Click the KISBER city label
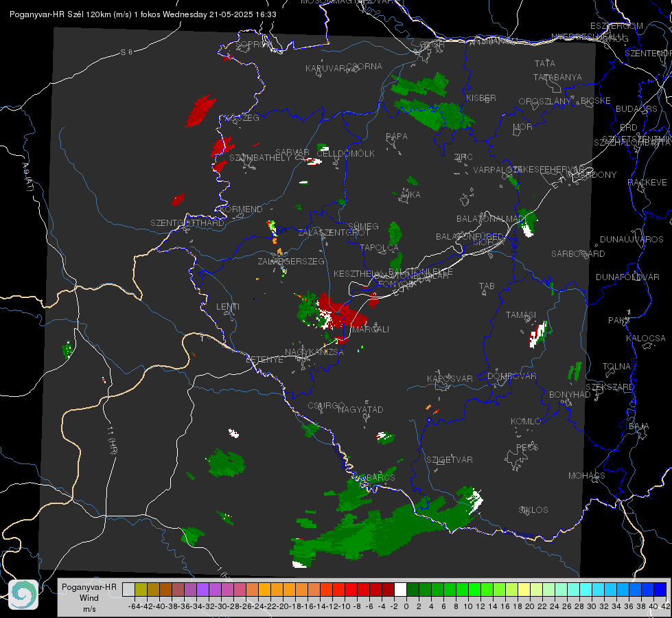Screen dimensions: 672x618 pyautogui.click(x=481, y=98)
